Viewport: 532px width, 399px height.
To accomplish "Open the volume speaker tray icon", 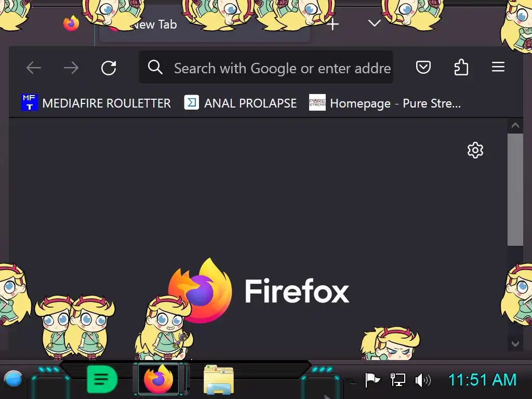I will (x=423, y=380).
